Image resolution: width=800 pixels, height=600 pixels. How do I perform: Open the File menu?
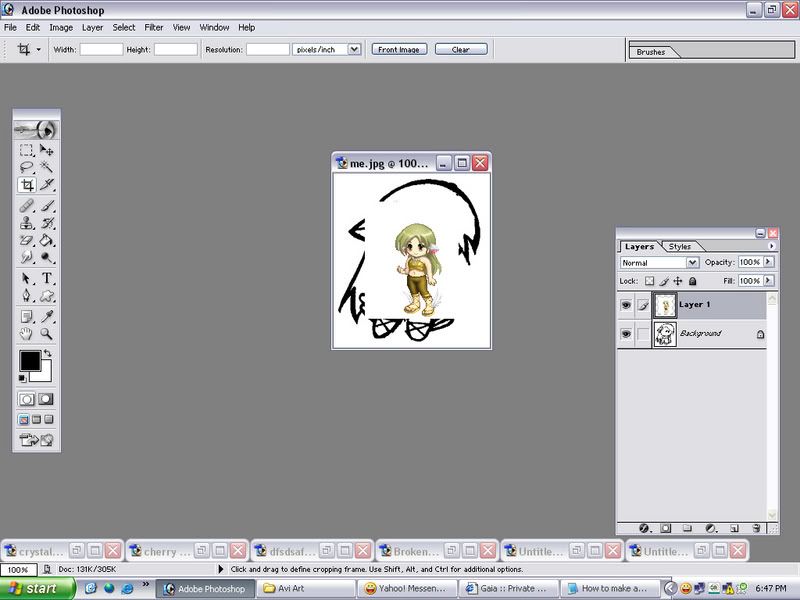pos(10,28)
